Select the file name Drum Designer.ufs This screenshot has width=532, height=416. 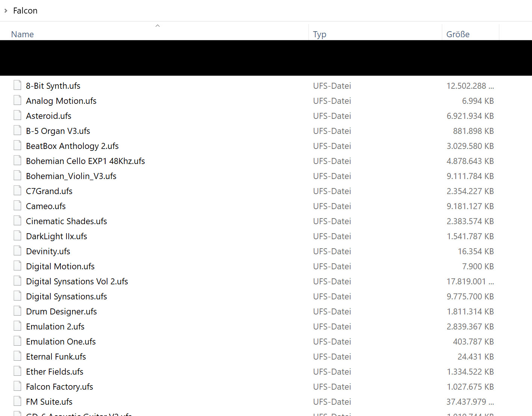point(61,311)
